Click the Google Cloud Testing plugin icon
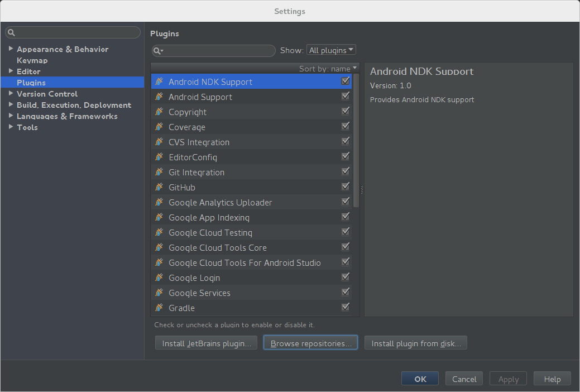The height and width of the screenshot is (392, 580). pos(159,232)
